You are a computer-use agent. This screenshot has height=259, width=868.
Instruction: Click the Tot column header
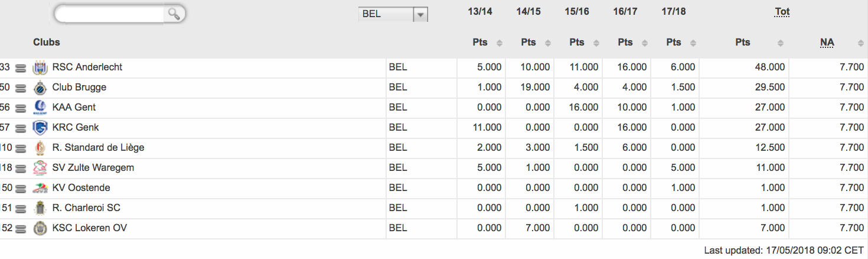pyautogui.click(x=782, y=11)
